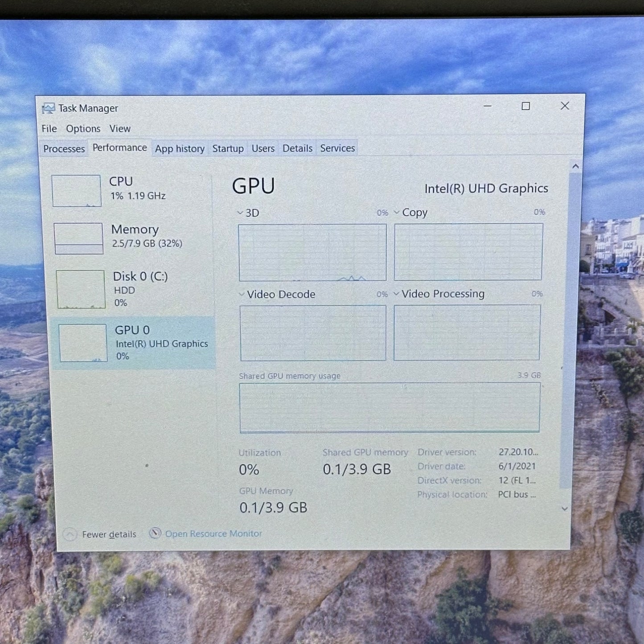The height and width of the screenshot is (644, 644).
Task: Click the Memory 2.5/7.9 GB (32%) text
Action: pos(147,243)
